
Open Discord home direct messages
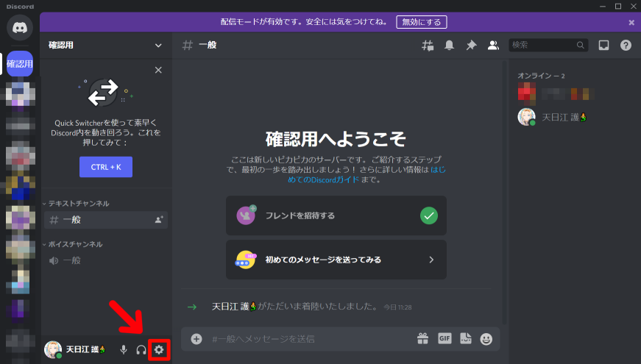tap(20, 27)
